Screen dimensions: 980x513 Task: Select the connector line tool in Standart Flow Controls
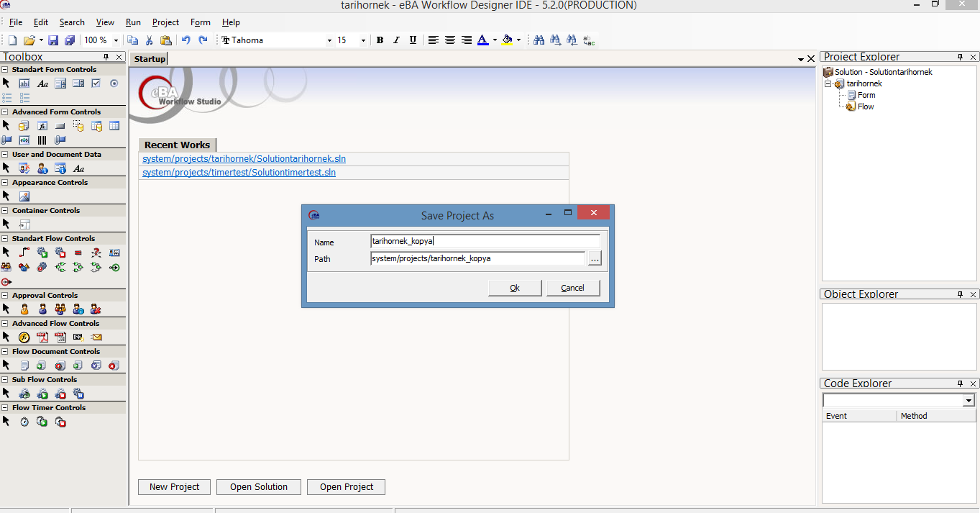tap(24, 253)
